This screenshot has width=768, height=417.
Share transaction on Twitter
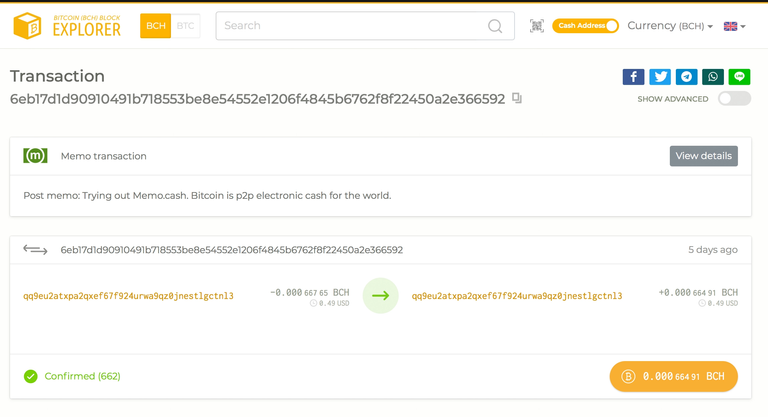click(x=660, y=77)
